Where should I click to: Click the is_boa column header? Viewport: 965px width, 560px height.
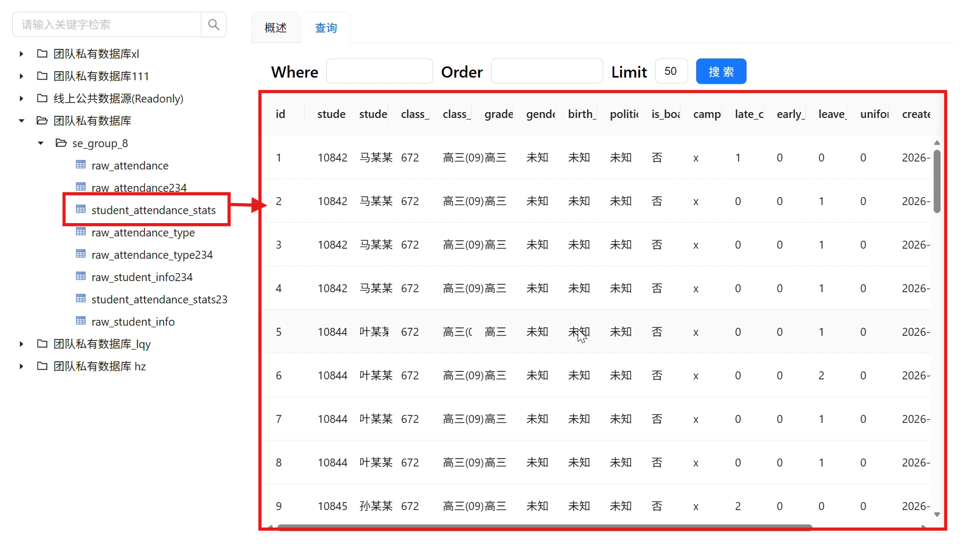(x=665, y=114)
